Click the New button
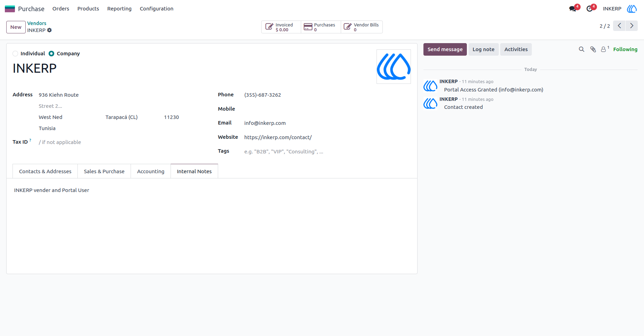The width and height of the screenshot is (644, 336). coord(16,27)
